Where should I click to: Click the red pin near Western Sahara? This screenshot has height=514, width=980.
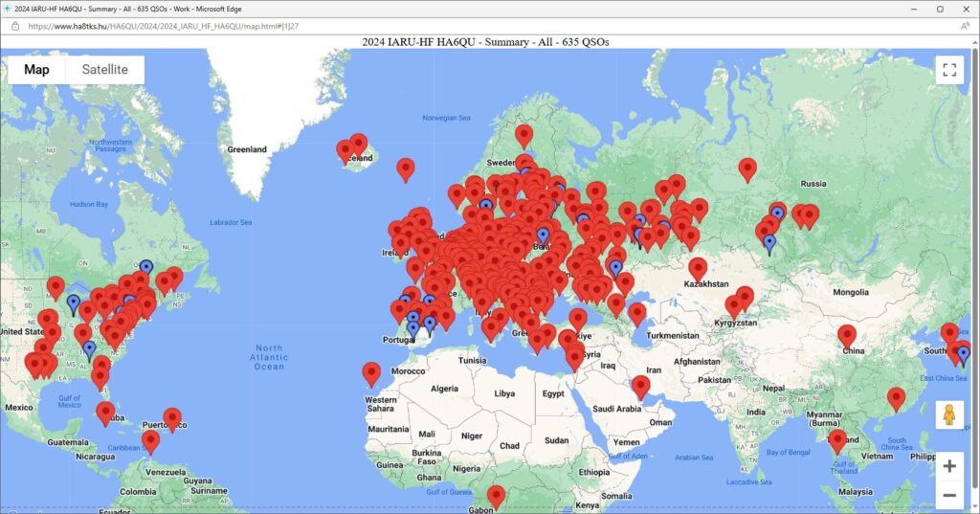tap(371, 373)
